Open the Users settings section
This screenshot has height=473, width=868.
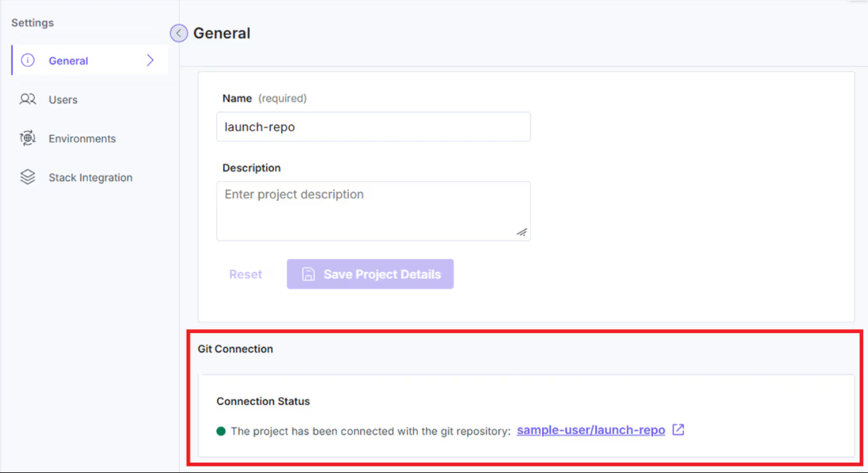[63, 100]
